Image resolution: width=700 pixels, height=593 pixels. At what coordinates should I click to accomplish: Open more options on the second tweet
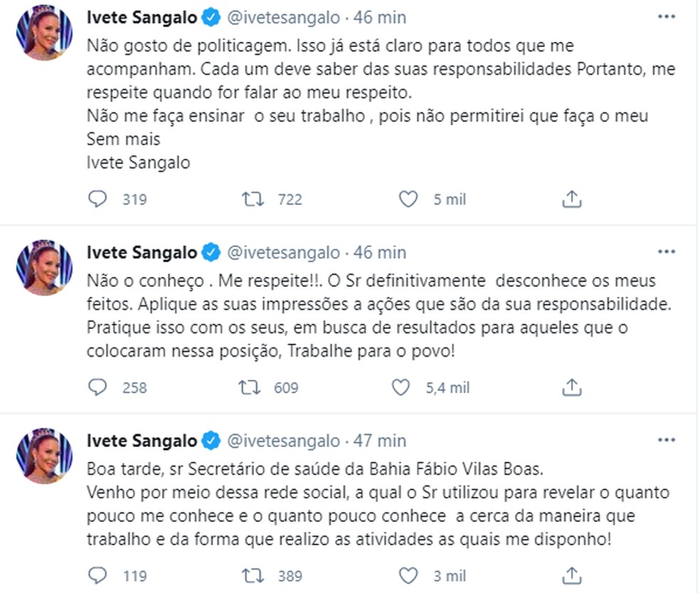667,252
